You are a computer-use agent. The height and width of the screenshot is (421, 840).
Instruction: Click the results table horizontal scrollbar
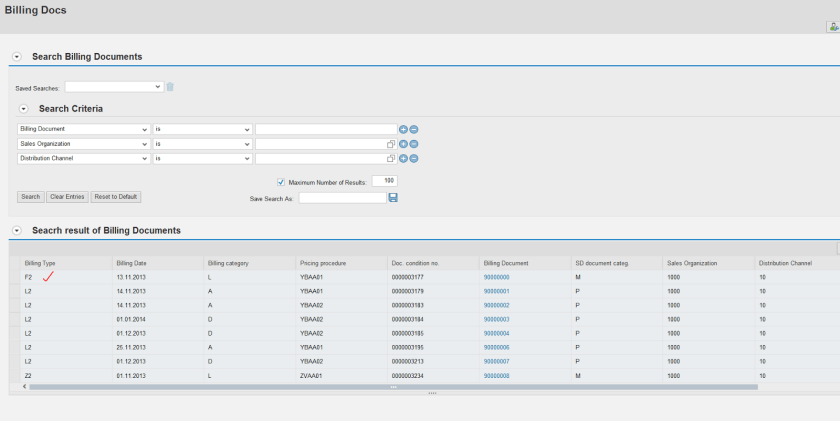(x=390, y=386)
